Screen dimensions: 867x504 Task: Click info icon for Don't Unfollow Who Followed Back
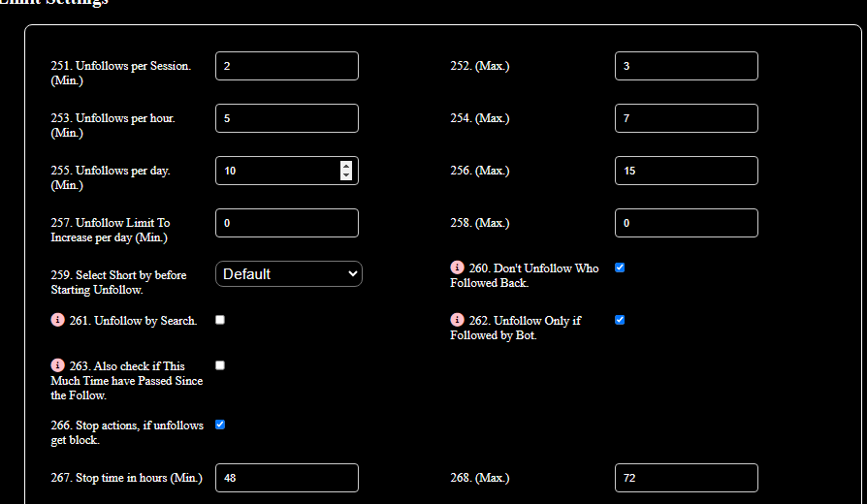pyautogui.click(x=458, y=268)
